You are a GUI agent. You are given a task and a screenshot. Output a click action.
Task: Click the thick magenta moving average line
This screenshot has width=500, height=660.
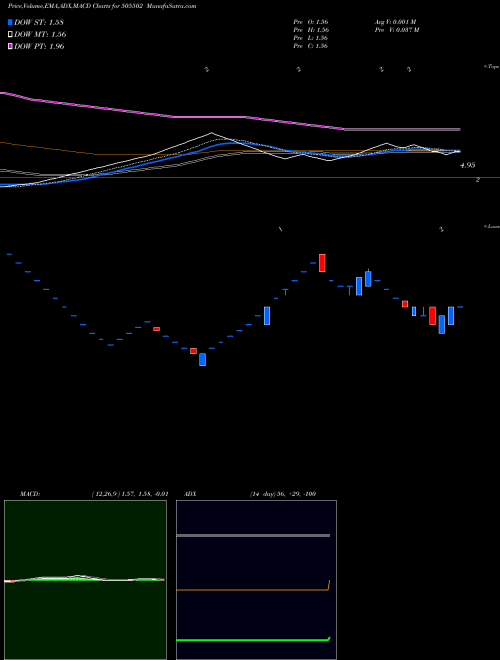click(210, 117)
